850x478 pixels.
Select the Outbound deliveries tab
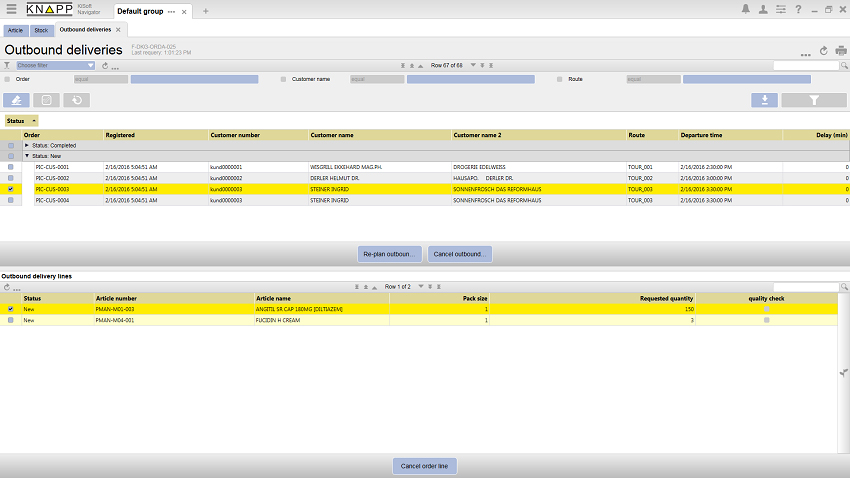[85, 30]
